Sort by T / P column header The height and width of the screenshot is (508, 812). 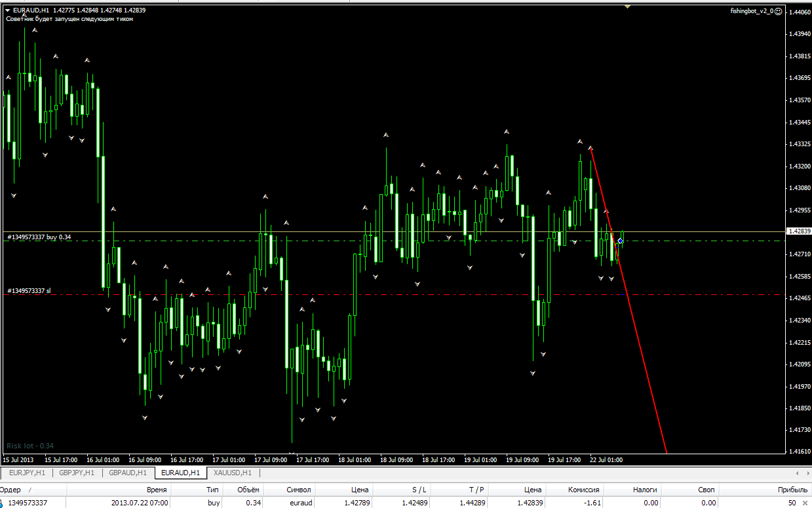[x=458, y=490]
